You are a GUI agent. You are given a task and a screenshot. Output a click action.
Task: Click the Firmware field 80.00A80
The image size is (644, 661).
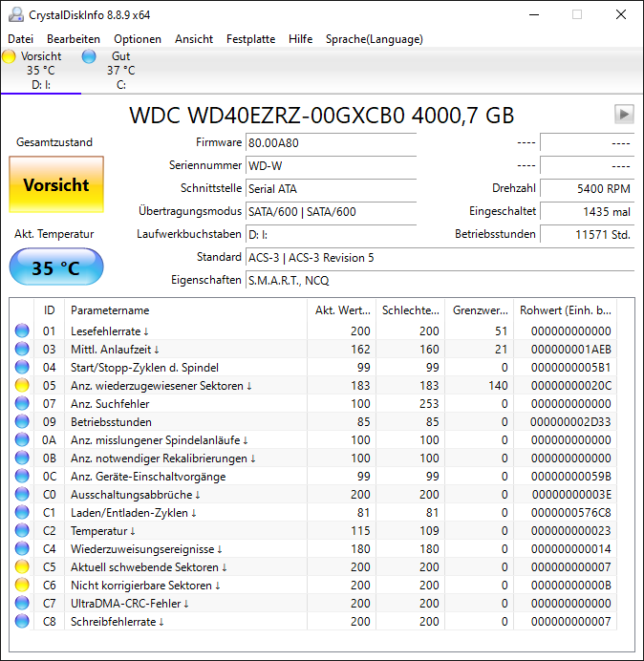pos(331,143)
